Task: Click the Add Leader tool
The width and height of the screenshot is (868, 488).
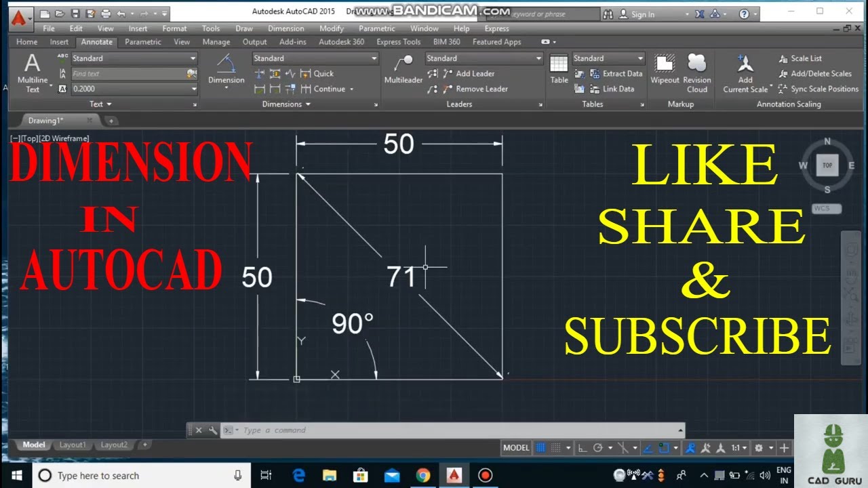Action: click(x=468, y=73)
